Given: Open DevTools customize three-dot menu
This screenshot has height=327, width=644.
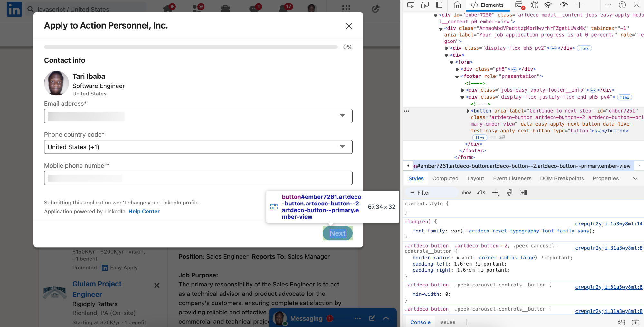Looking at the screenshot, I should (608, 5).
